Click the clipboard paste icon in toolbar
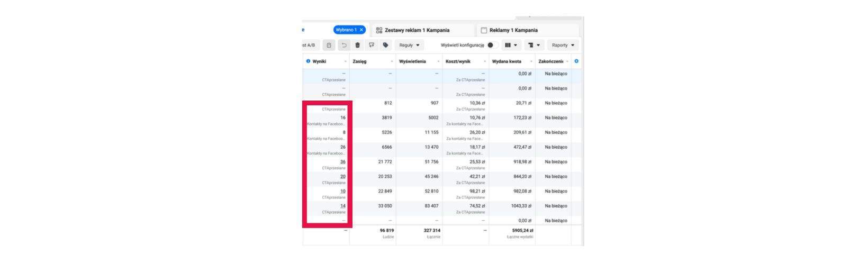The image size is (868, 272). coord(329,46)
